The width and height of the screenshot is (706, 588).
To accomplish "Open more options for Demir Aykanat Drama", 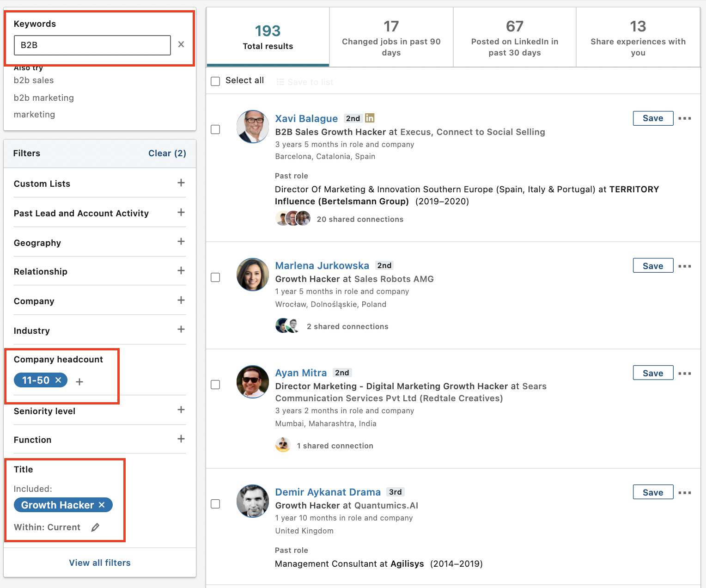I will click(x=685, y=493).
